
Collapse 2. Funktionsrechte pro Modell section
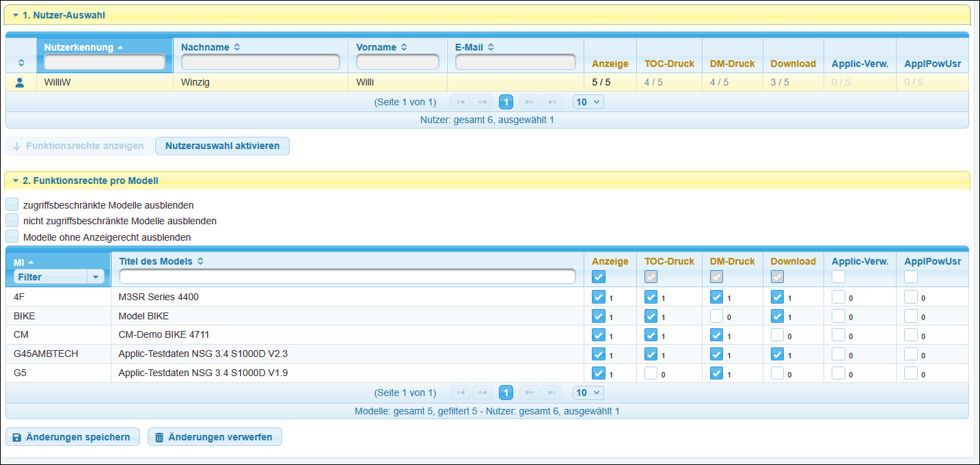point(15,181)
